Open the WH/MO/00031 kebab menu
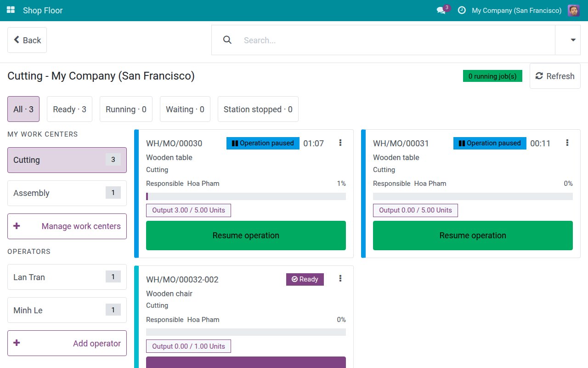The width and height of the screenshot is (588, 368). (x=567, y=143)
